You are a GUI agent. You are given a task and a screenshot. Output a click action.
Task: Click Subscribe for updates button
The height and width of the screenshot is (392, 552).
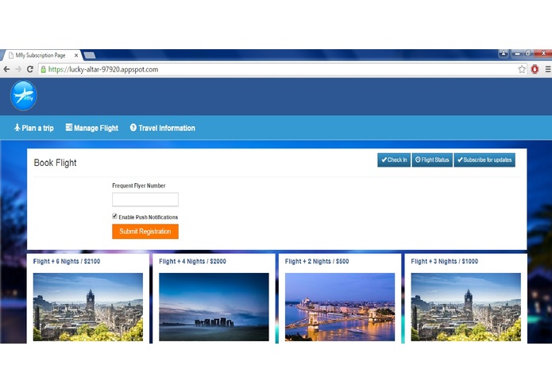[x=484, y=160]
